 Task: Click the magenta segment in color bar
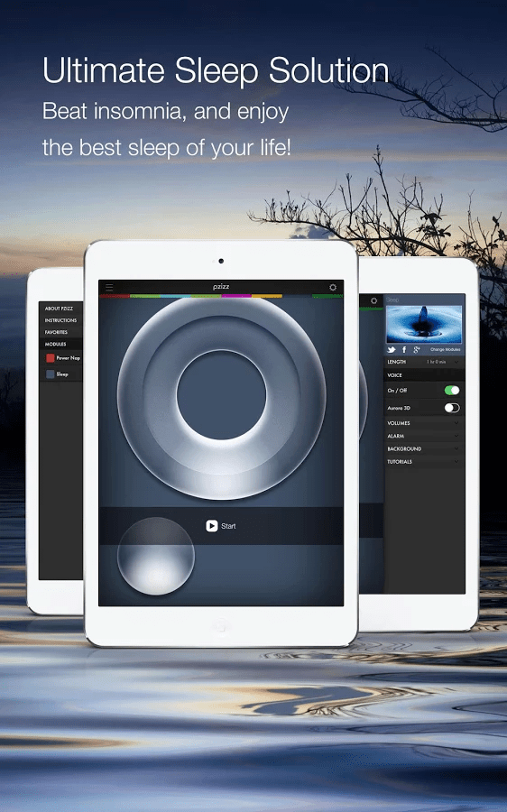point(236,296)
